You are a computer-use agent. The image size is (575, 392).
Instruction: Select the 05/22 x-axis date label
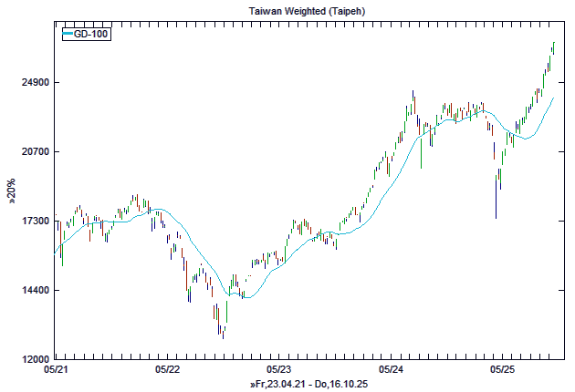168,370
